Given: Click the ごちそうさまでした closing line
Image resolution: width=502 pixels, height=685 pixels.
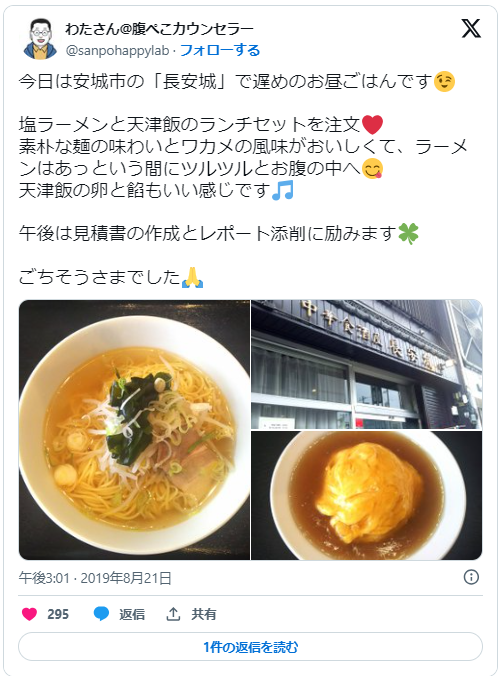Looking at the screenshot, I should [x=111, y=278].
